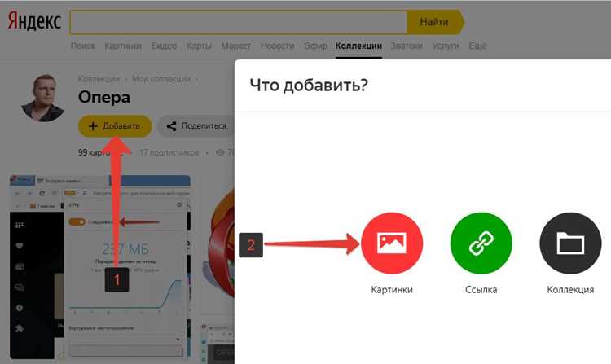Open the Услуги tab
Image resolution: width=611 pixels, height=364 pixels.
pos(446,46)
